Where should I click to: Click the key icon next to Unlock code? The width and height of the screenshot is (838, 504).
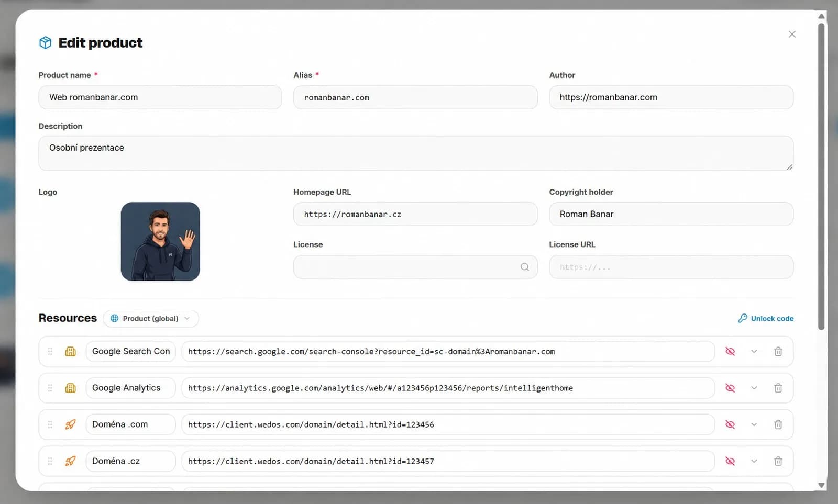tap(743, 318)
